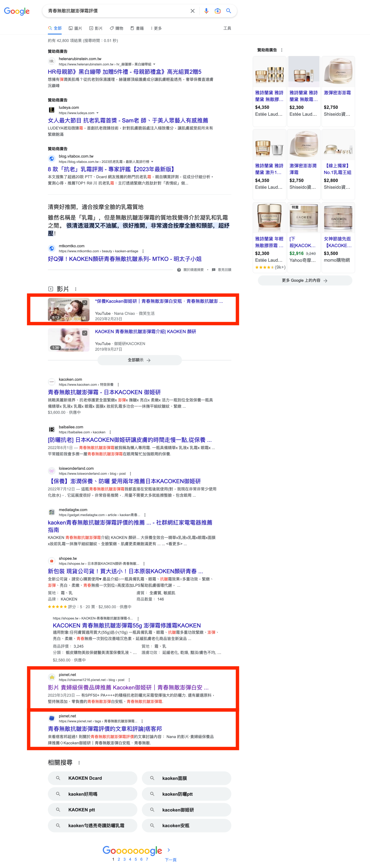Start voice search with microphone icon
370x868 pixels.
tap(206, 11)
